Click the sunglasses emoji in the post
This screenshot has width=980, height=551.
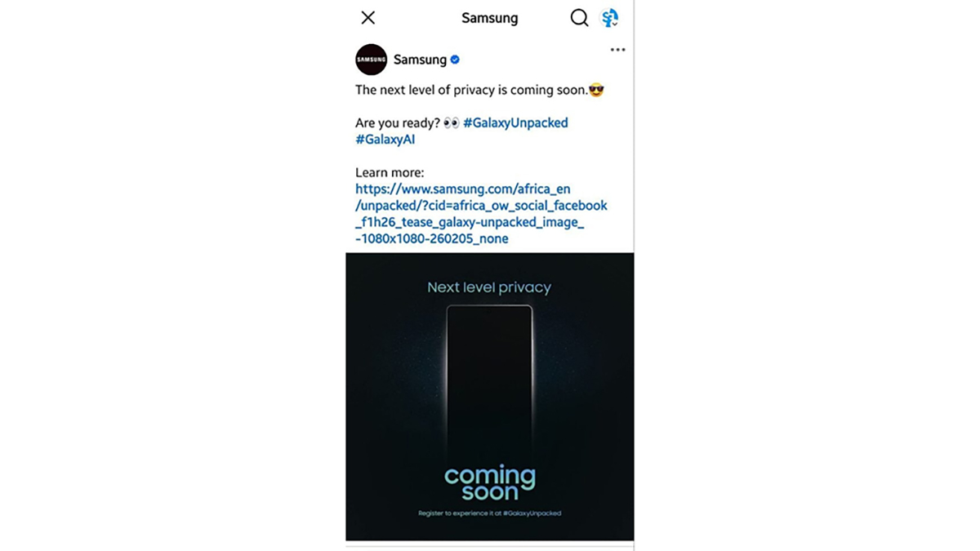coord(596,90)
